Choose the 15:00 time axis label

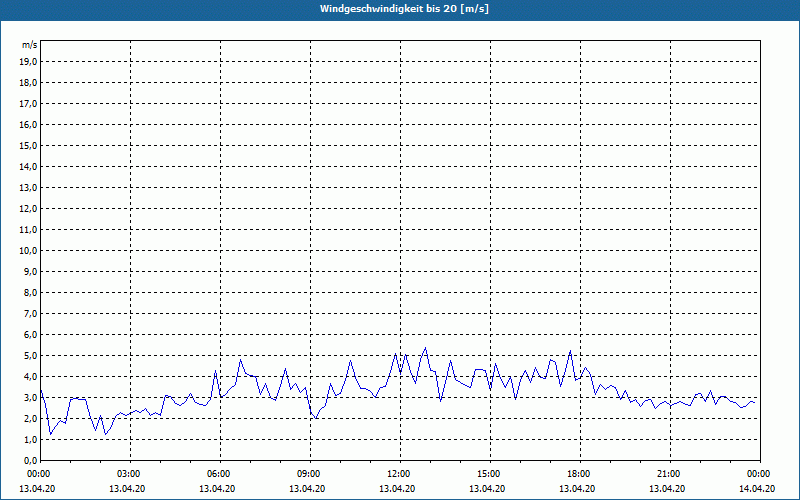point(489,474)
